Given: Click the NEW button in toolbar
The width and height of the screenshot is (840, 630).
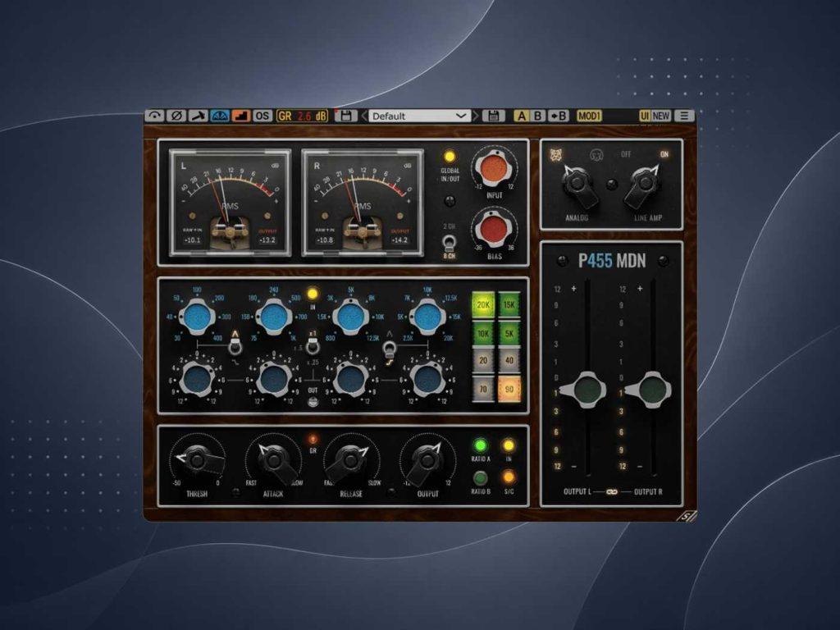Looking at the screenshot, I should (x=661, y=116).
